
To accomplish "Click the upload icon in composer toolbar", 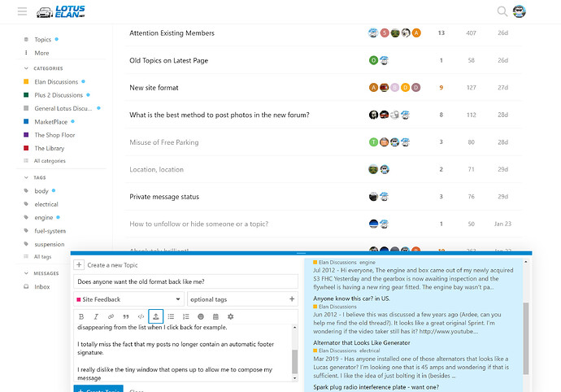I will 155,316.
